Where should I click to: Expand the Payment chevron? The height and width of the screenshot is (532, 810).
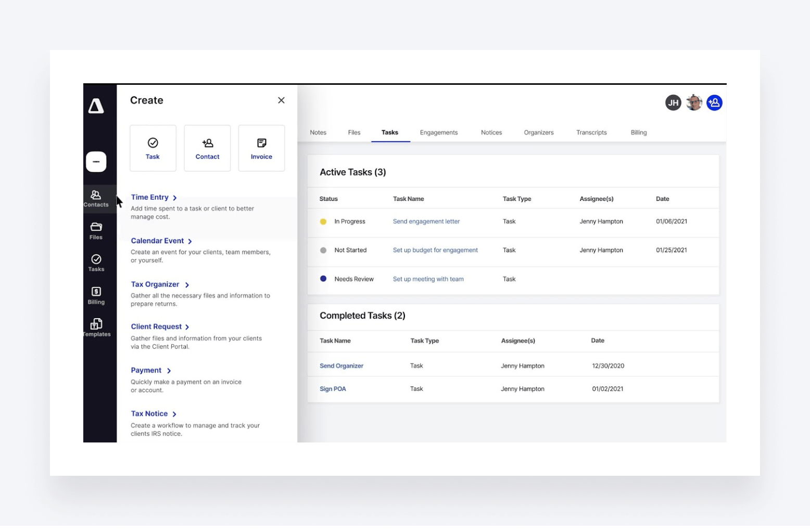tap(169, 371)
